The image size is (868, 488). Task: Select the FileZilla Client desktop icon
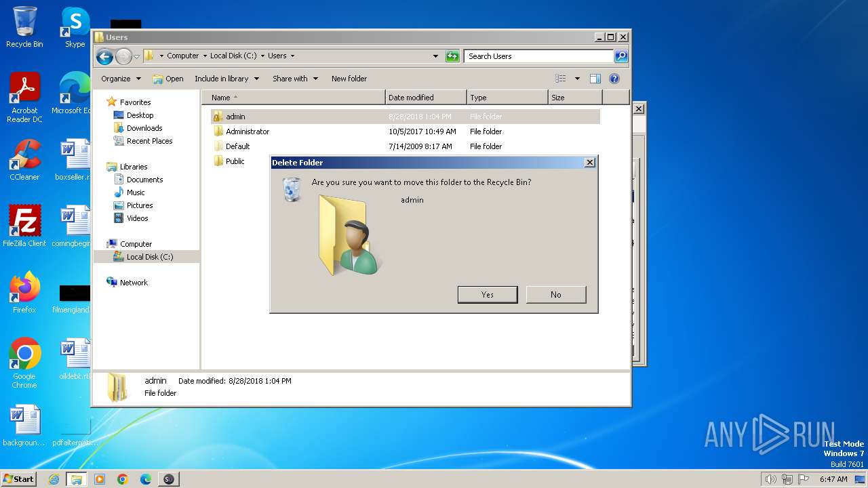(x=24, y=226)
